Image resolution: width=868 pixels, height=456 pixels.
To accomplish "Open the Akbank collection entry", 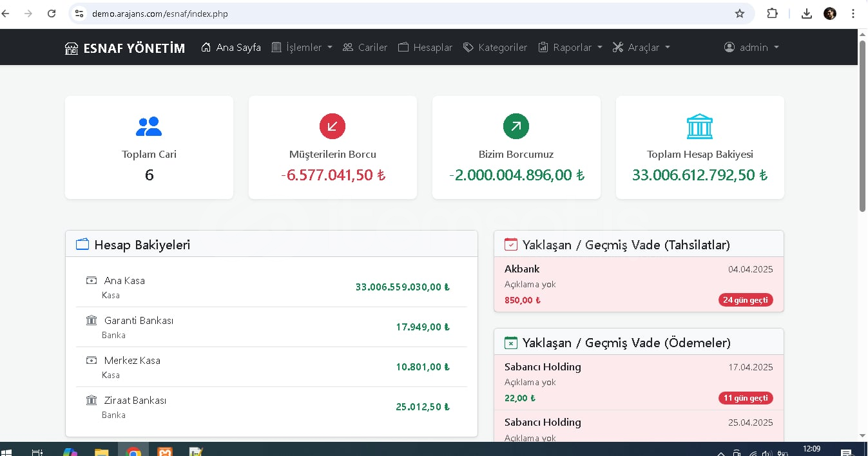I will [x=639, y=284].
